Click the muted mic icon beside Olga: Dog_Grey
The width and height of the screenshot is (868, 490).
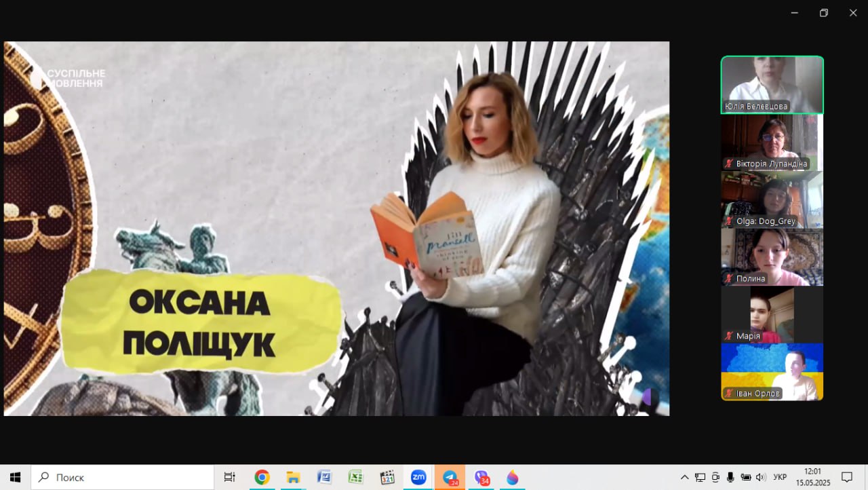729,221
